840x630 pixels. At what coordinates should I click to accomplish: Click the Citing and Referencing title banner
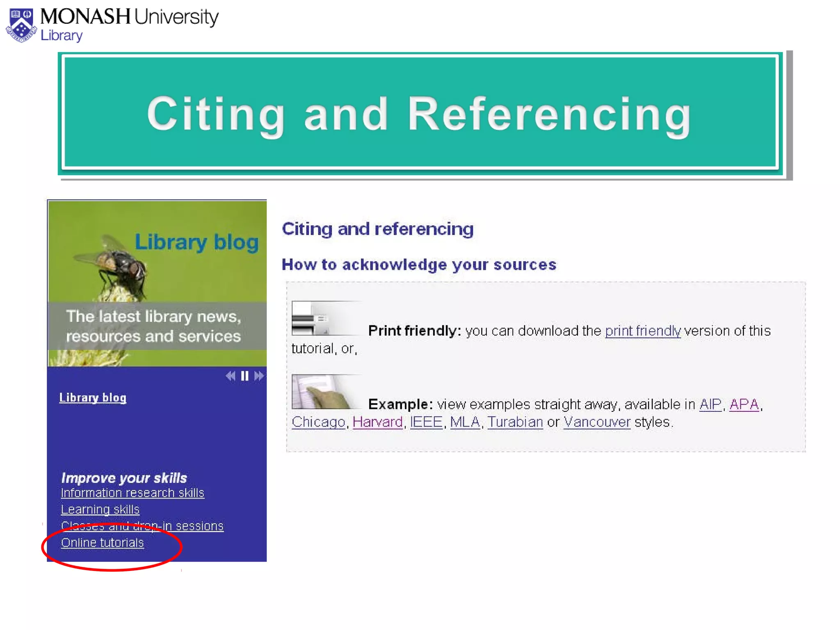[x=420, y=113]
